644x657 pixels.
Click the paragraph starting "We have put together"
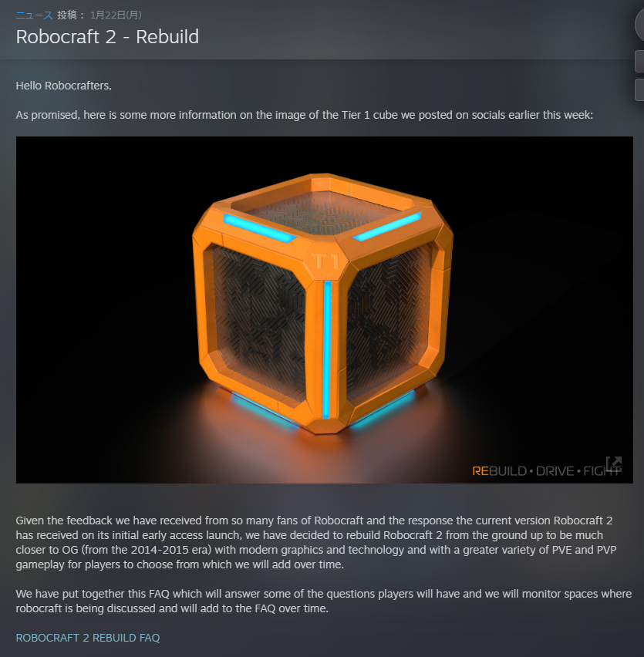pos(323,601)
